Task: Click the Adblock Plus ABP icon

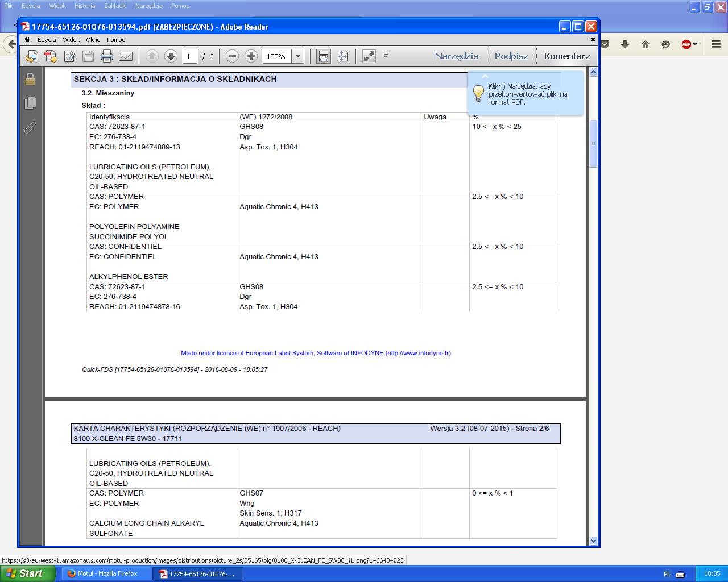Action: pos(686,44)
